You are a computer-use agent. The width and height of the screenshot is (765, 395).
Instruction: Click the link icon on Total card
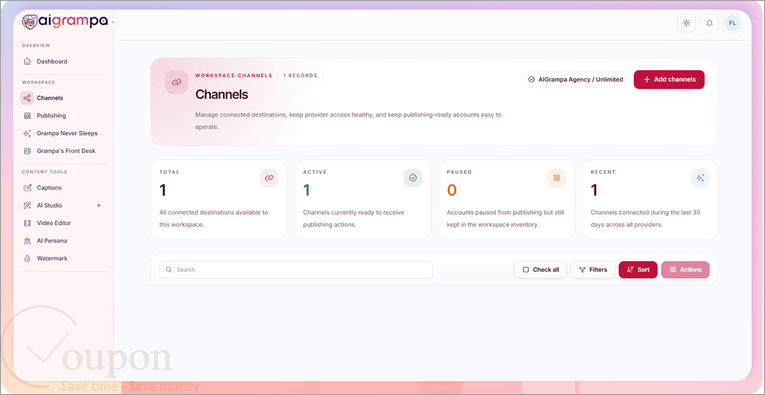269,178
